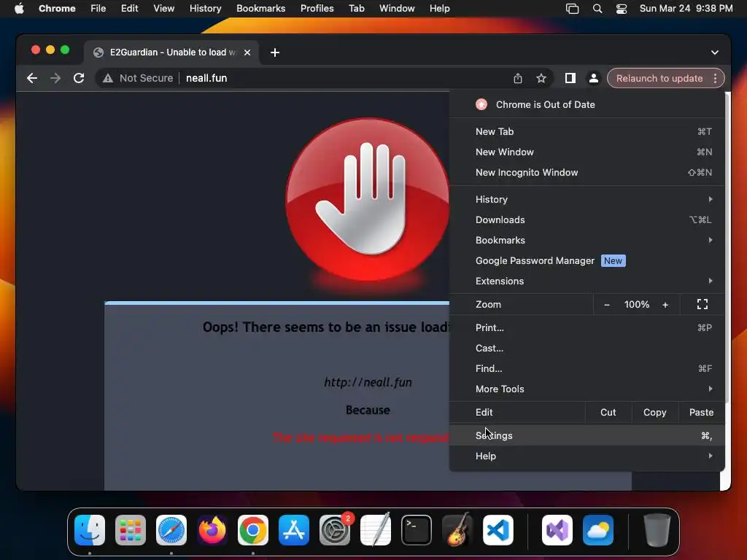Open the Profiles menu in menu bar
Screen dimensions: 747x560
click(x=317, y=9)
